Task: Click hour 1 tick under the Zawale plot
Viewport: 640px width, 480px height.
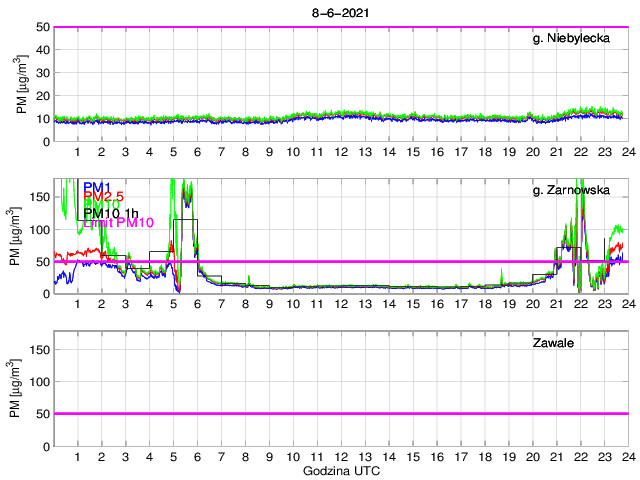Action: pos(77,457)
